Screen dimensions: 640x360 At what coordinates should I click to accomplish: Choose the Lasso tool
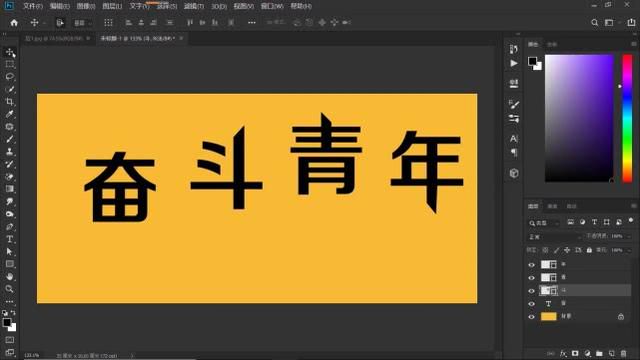[10, 77]
